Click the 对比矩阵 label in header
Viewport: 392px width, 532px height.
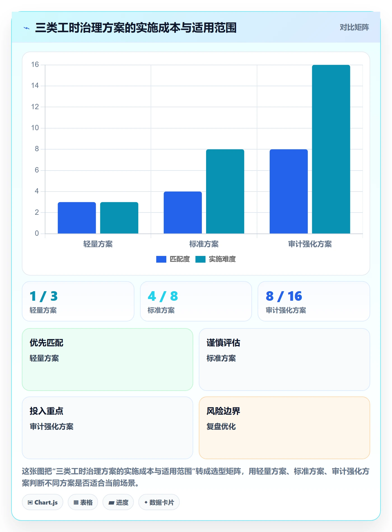(354, 27)
